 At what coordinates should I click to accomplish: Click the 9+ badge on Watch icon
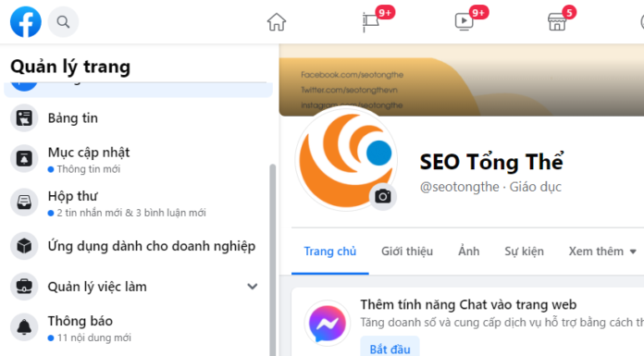click(478, 13)
